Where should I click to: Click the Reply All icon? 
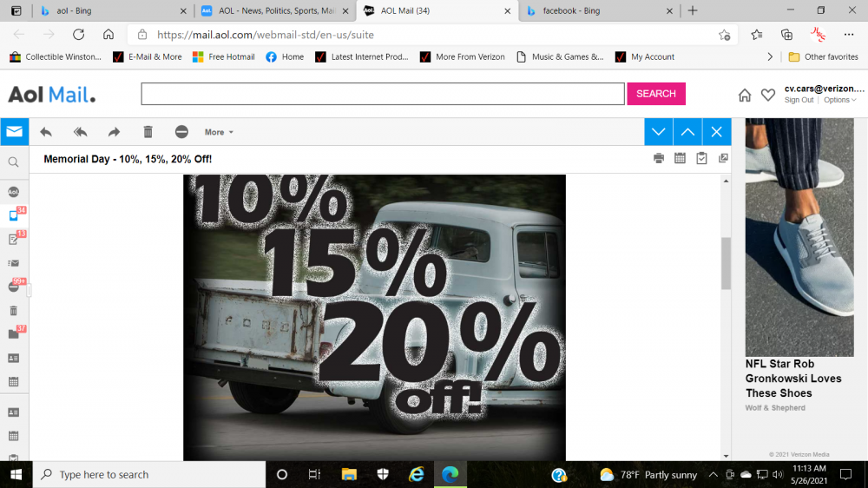point(80,132)
